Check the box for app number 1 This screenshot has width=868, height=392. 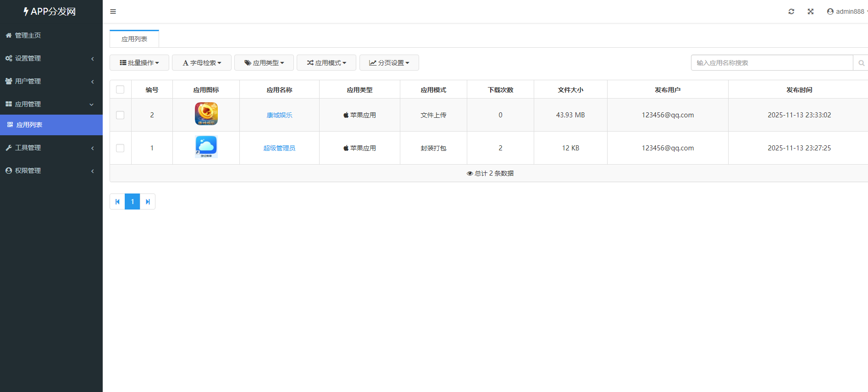(120, 148)
